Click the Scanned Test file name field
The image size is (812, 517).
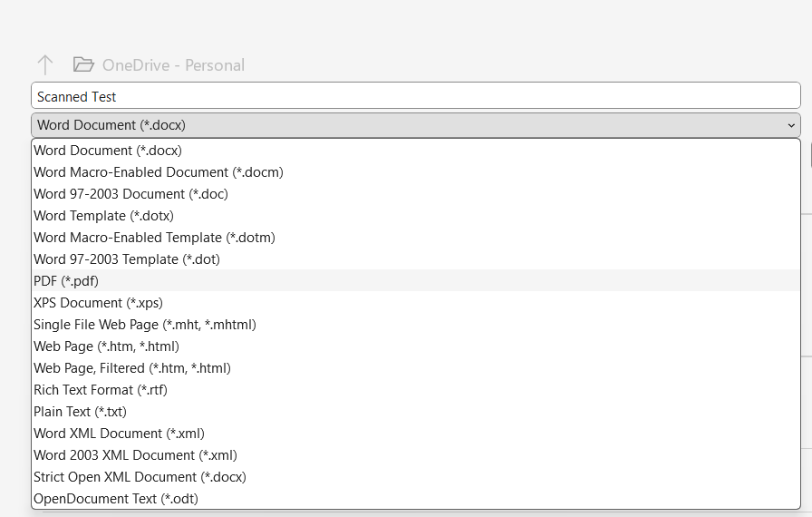click(415, 96)
